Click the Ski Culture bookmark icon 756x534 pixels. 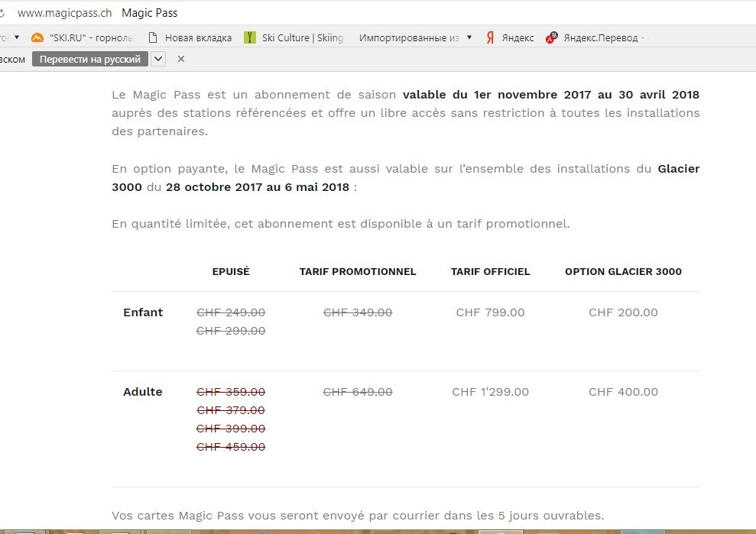pos(250,37)
